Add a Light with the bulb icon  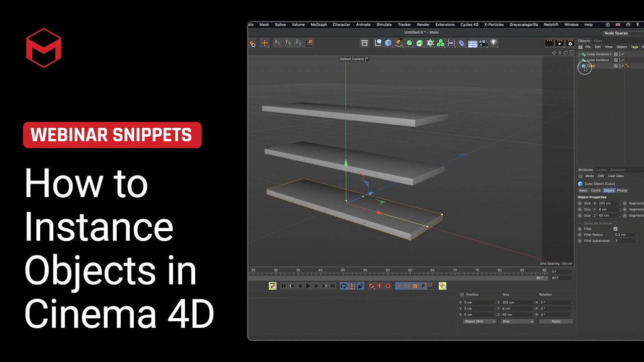pyautogui.click(x=494, y=43)
